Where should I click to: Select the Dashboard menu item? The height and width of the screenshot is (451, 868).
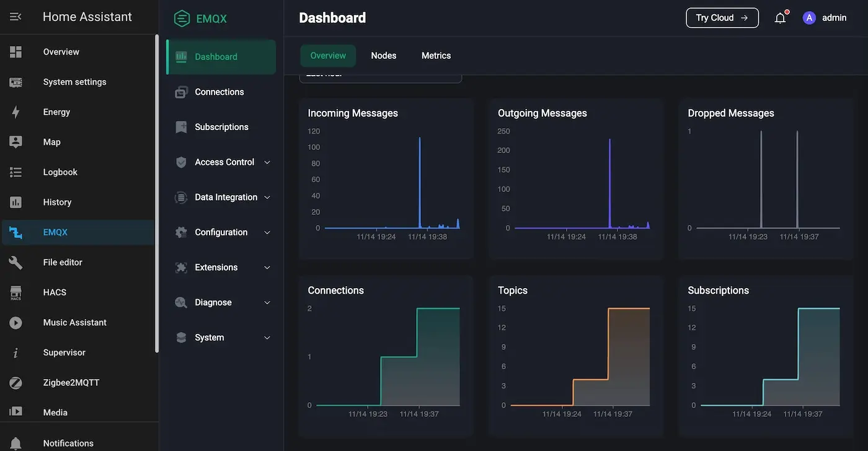pyautogui.click(x=221, y=57)
